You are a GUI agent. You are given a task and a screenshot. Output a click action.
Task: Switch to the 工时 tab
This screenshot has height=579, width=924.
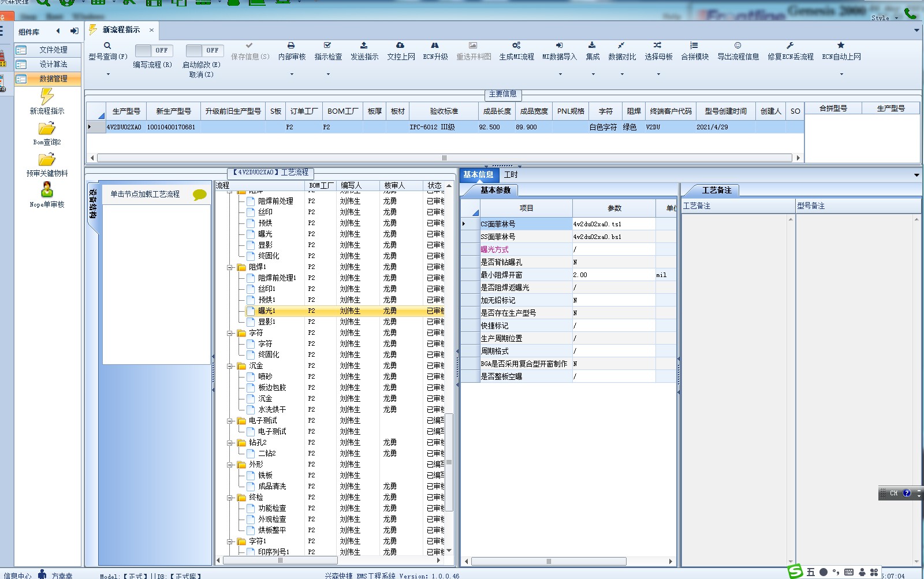click(511, 175)
